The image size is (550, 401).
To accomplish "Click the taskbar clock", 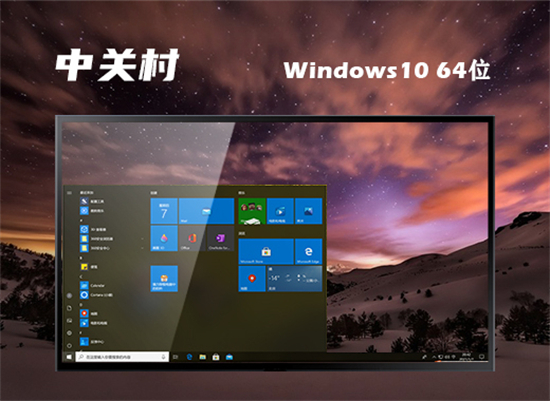I will pyautogui.click(x=466, y=357).
